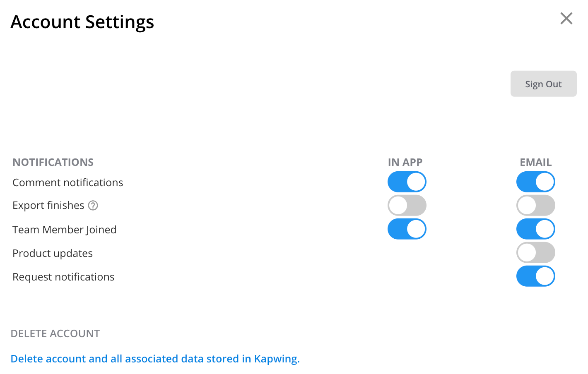Close the Account Settings dialog
Viewport: 588px width, 374px height.
click(x=566, y=19)
